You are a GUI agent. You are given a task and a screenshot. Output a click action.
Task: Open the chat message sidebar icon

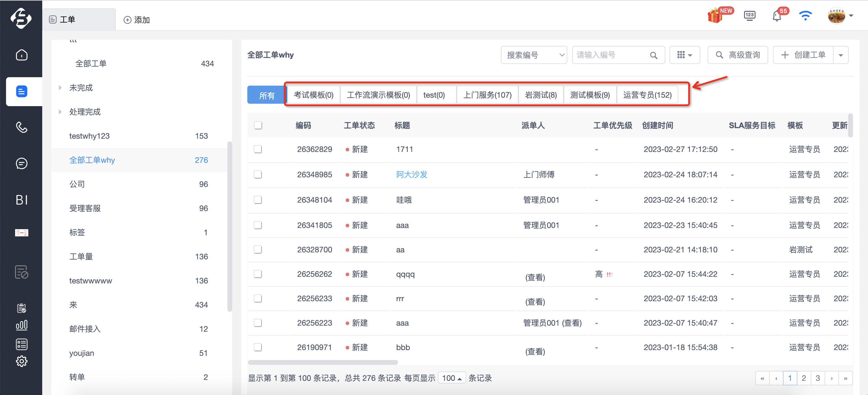point(22,164)
